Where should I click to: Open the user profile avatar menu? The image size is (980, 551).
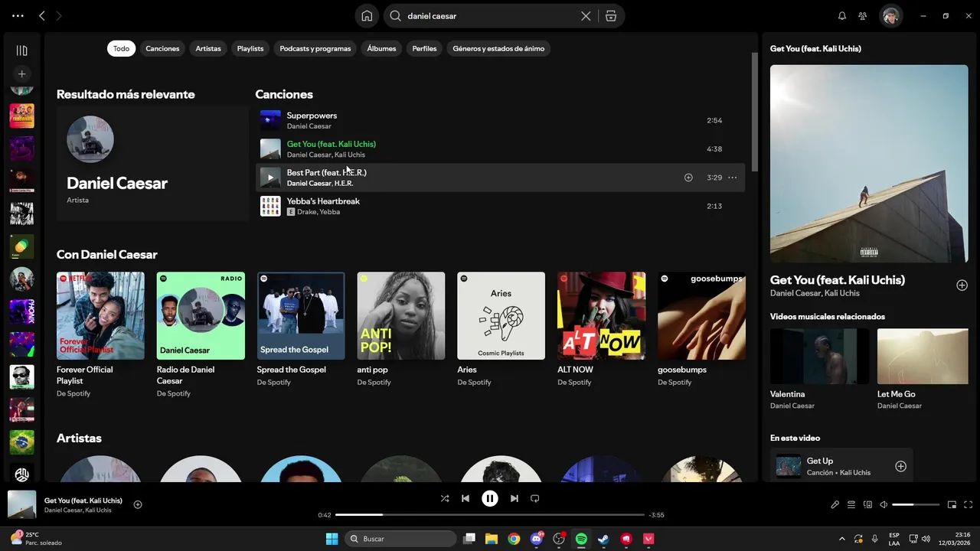(x=890, y=16)
